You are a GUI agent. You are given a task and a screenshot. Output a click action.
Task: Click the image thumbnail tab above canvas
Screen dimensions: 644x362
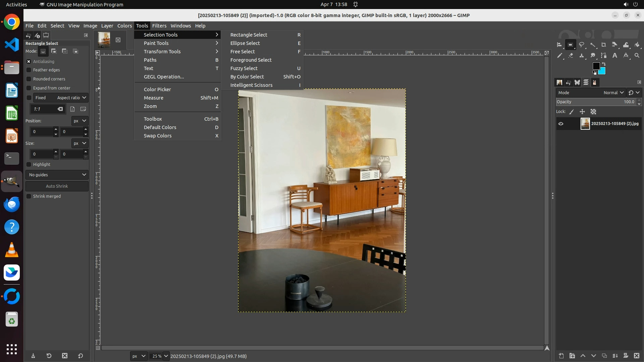tap(104, 40)
